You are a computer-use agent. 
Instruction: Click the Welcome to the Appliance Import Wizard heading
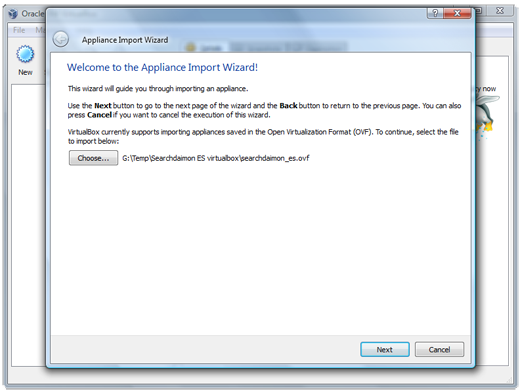coord(162,67)
